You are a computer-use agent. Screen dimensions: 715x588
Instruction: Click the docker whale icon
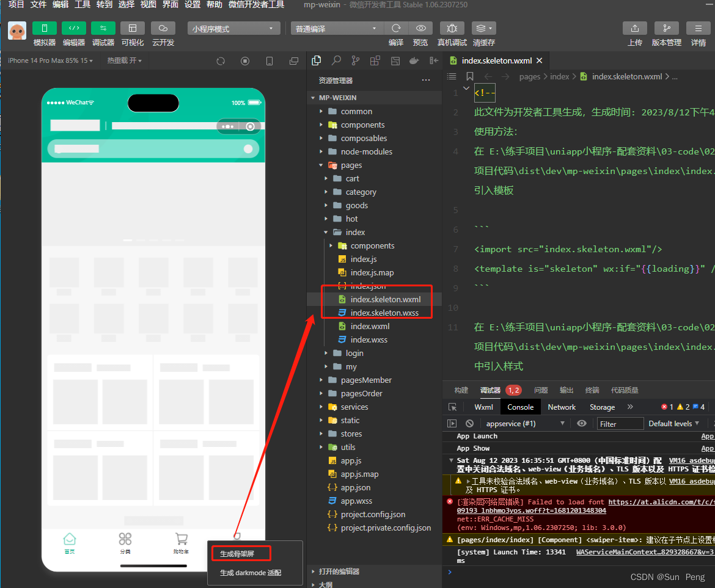[x=414, y=60]
